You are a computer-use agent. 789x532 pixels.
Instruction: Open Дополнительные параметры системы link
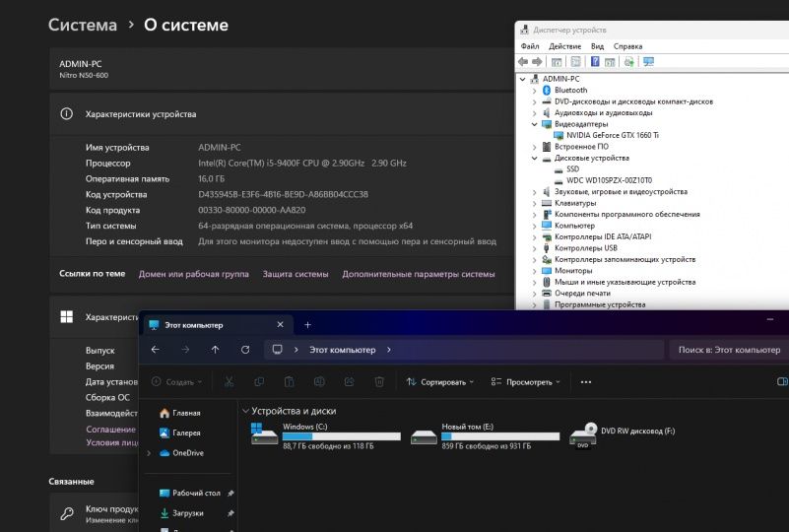(x=419, y=274)
